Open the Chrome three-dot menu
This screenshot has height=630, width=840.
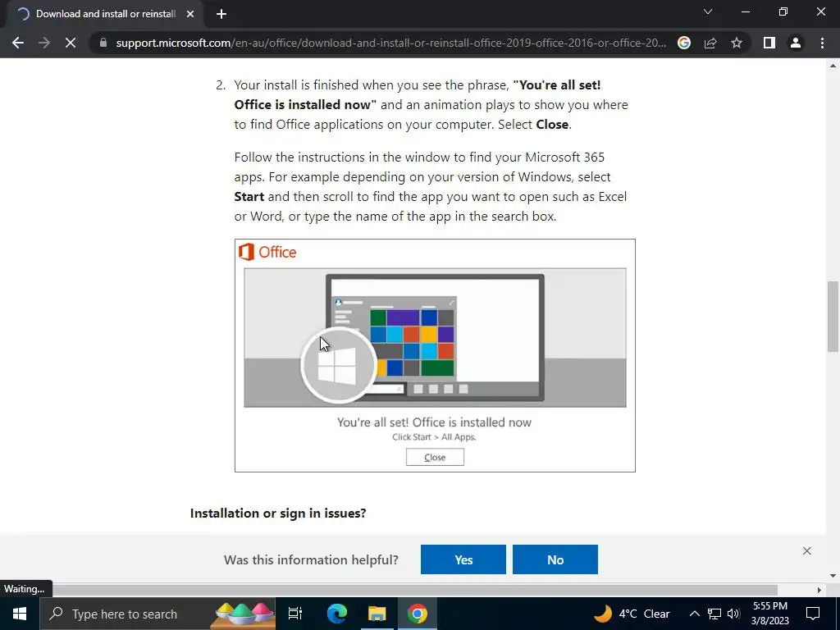click(822, 43)
